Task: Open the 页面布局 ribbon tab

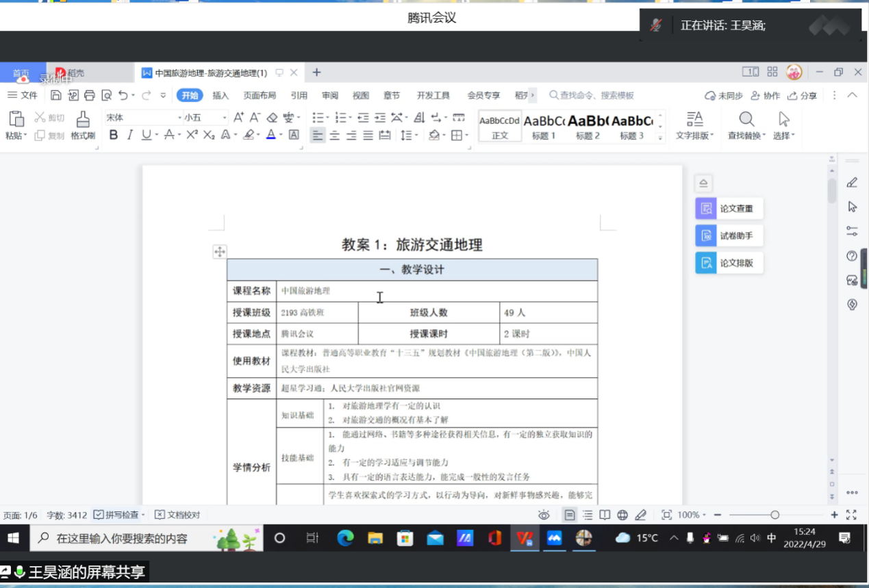Action: point(260,96)
